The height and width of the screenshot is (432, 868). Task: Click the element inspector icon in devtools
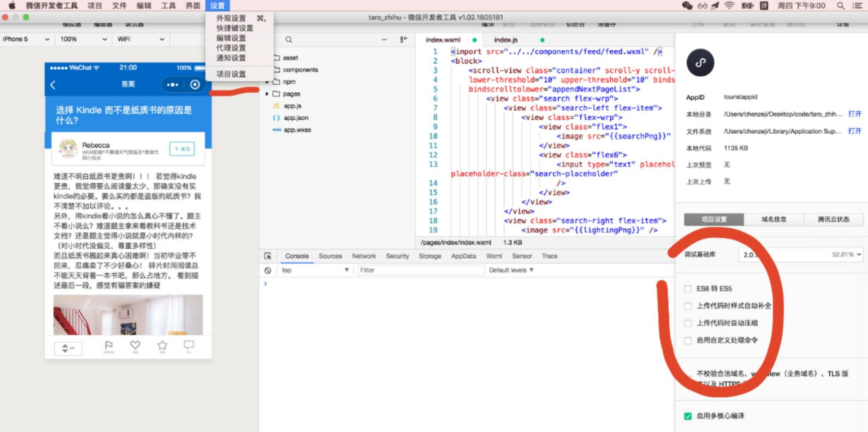click(268, 256)
